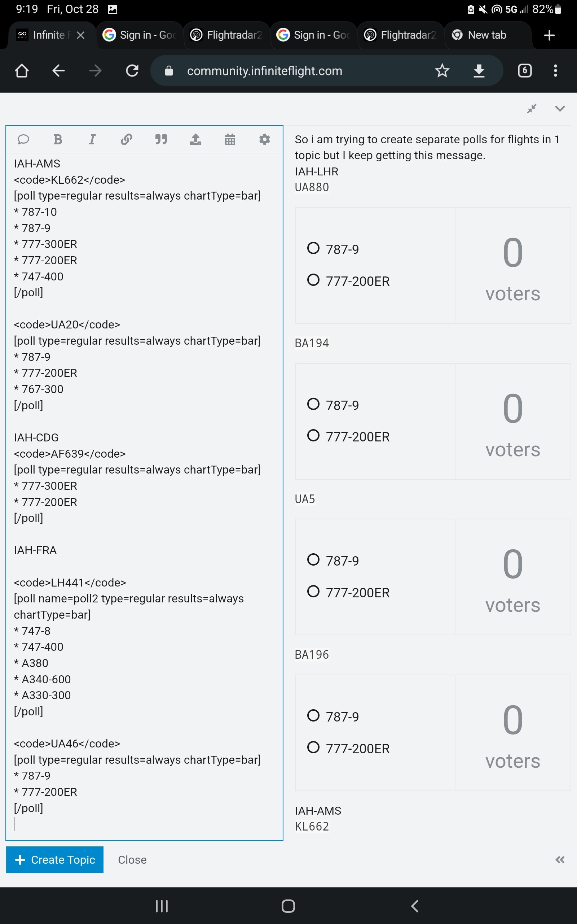This screenshot has width=577, height=924.
Task: Hide the preview pane with double chevron
Action: [559, 860]
